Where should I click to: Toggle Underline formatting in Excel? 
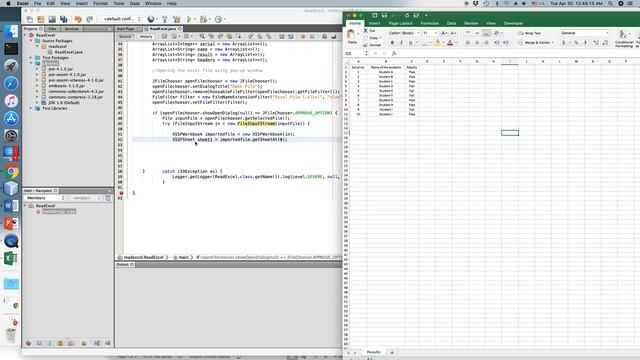click(411, 43)
